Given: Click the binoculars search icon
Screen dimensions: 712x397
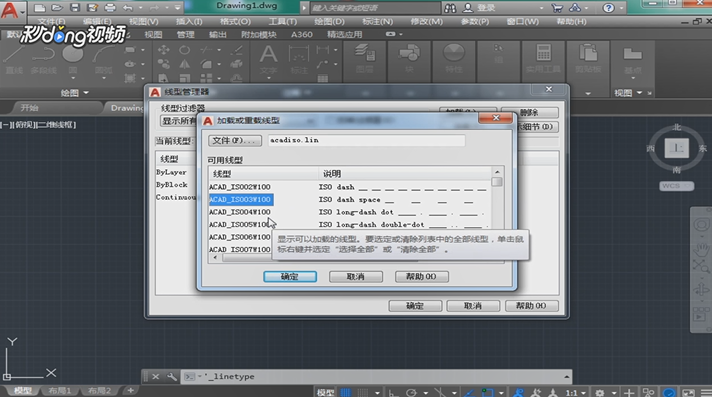Looking at the screenshot, I should pyautogui.click(x=450, y=8).
